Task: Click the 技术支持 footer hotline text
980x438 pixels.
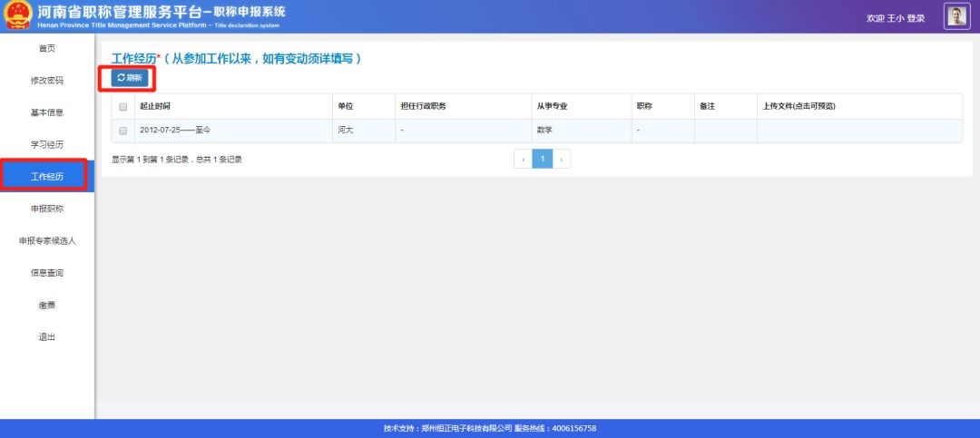Action: pos(489,429)
